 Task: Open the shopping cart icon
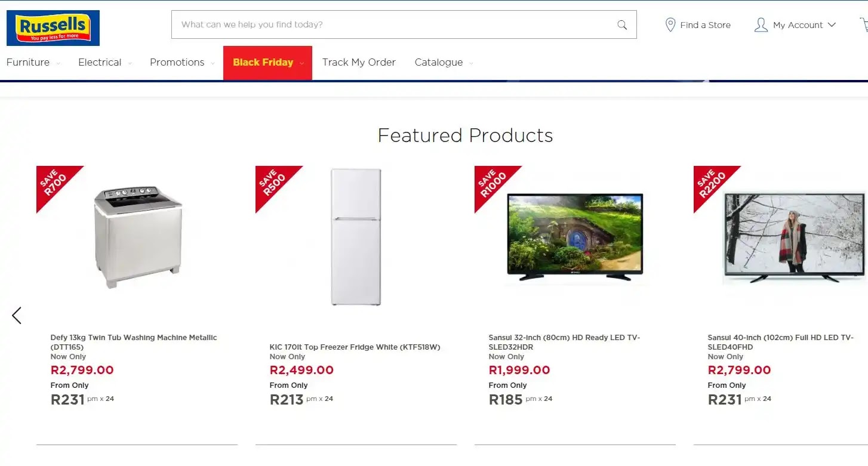coord(864,24)
